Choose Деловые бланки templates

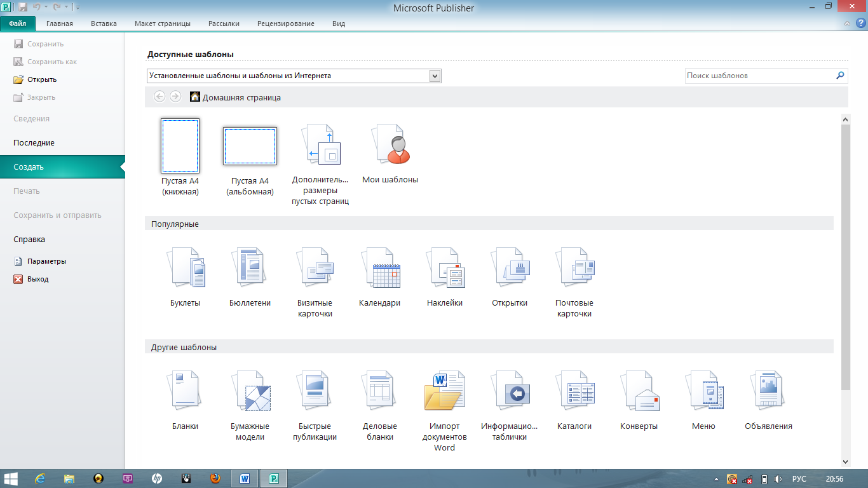point(380,405)
